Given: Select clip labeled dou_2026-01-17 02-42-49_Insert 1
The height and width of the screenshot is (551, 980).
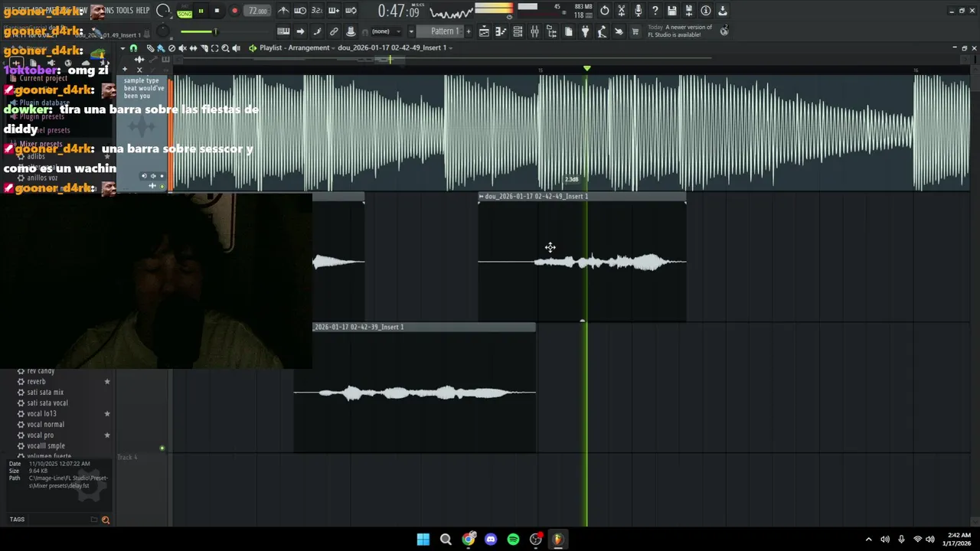Looking at the screenshot, I should tap(582, 197).
